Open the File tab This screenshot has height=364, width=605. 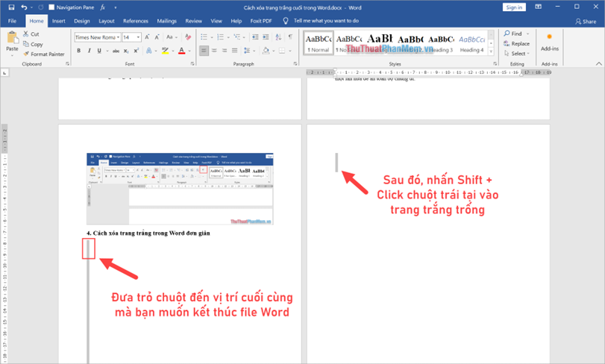click(x=13, y=21)
